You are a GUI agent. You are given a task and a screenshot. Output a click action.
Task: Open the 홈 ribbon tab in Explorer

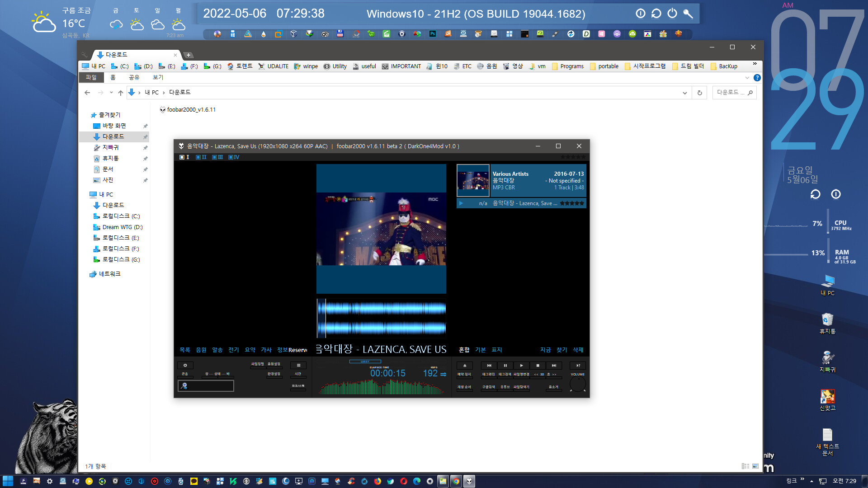pos(113,78)
